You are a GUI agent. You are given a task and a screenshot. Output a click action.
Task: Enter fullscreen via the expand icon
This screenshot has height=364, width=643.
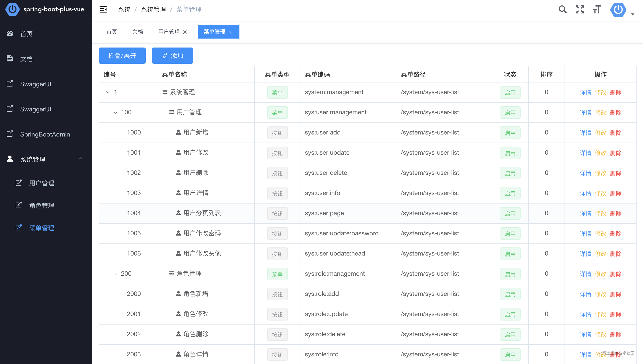pyautogui.click(x=580, y=9)
